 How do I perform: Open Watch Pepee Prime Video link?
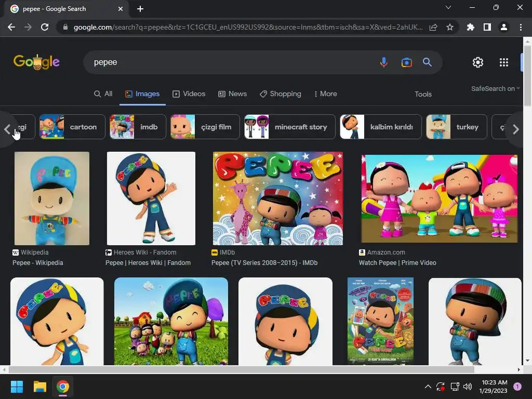[x=397, y=262]
